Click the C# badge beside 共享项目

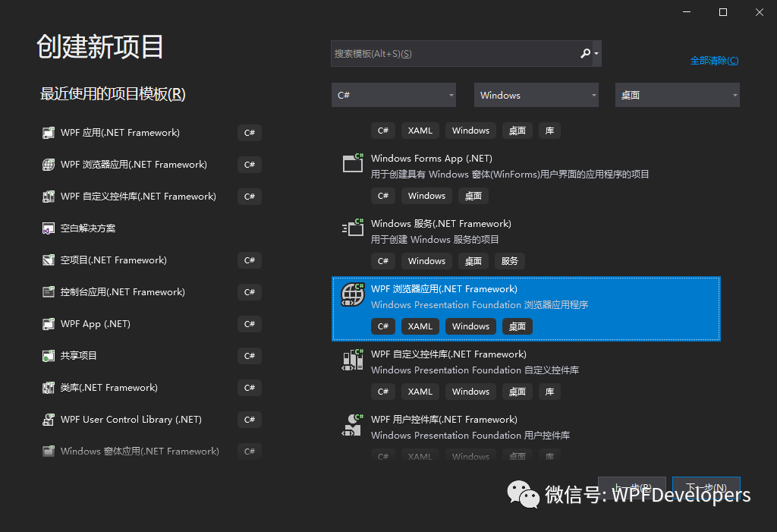point(249,355)
